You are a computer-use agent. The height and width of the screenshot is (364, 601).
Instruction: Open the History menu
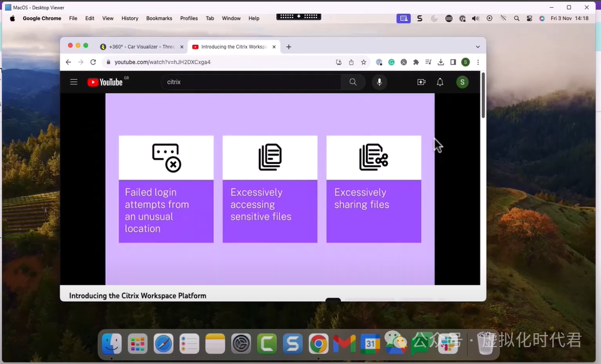coord(130,19)
